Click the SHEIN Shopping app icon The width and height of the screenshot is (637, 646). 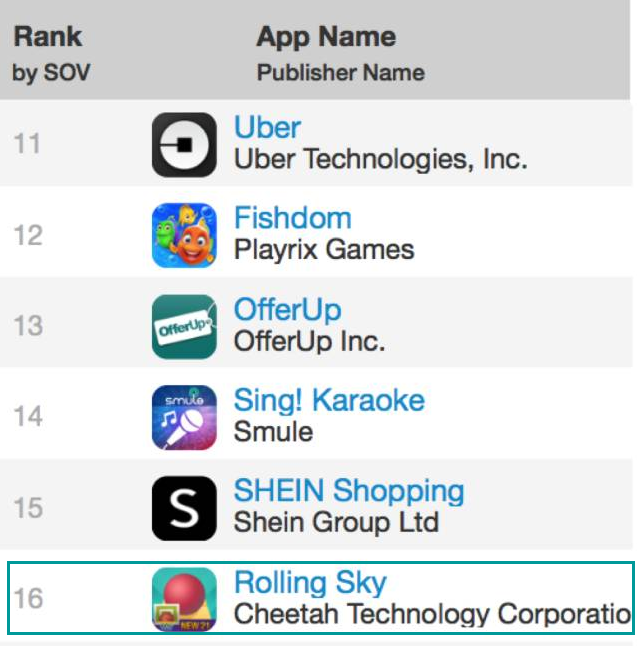184,508
